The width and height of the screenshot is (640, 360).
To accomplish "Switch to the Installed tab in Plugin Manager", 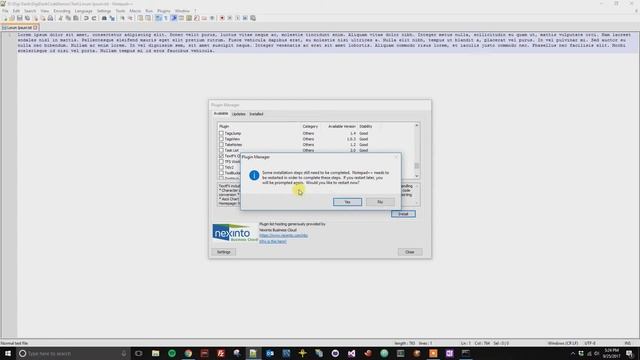I will pyautogui.click(x=256, y=114).
